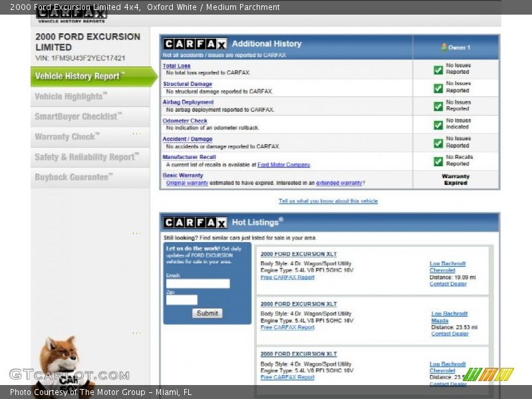This screenshot has width=532, height=399.
Task: Click the Submit button
Action: (x=207, y=313)
